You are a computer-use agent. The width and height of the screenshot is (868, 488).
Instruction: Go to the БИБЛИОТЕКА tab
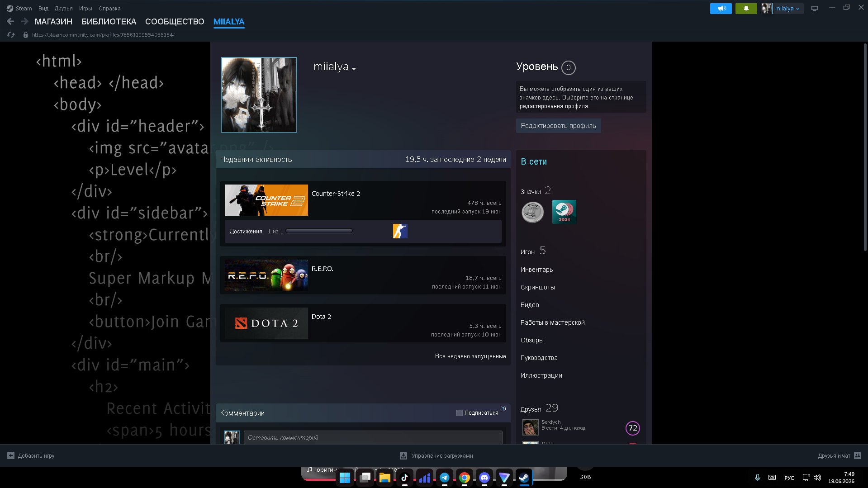point(109,22)
